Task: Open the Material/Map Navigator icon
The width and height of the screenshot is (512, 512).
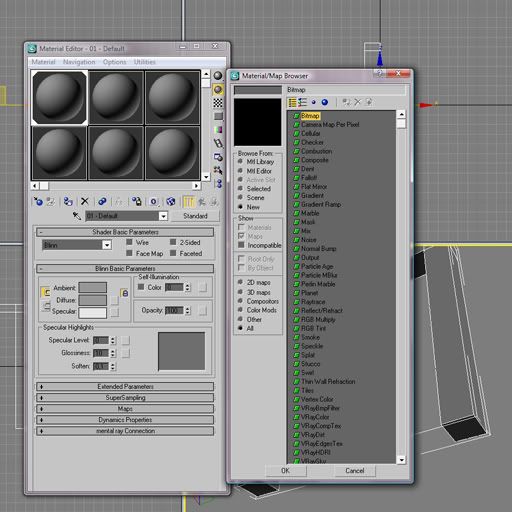Action: pyautogui.click(x=219, y=183)
